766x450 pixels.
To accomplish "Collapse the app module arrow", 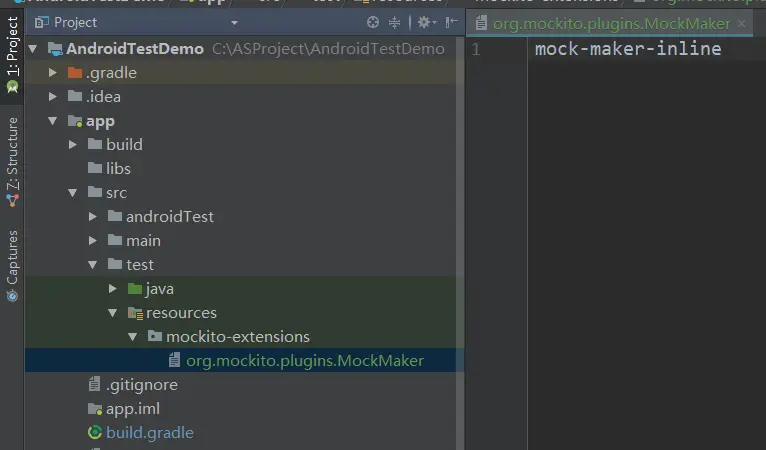I will tap(52, 121).
